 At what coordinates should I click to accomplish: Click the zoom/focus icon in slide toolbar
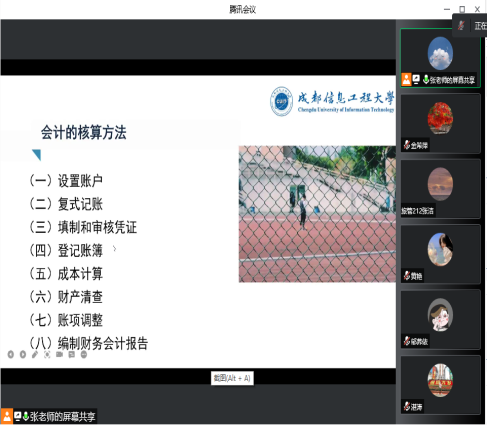[x=47, y=354]
